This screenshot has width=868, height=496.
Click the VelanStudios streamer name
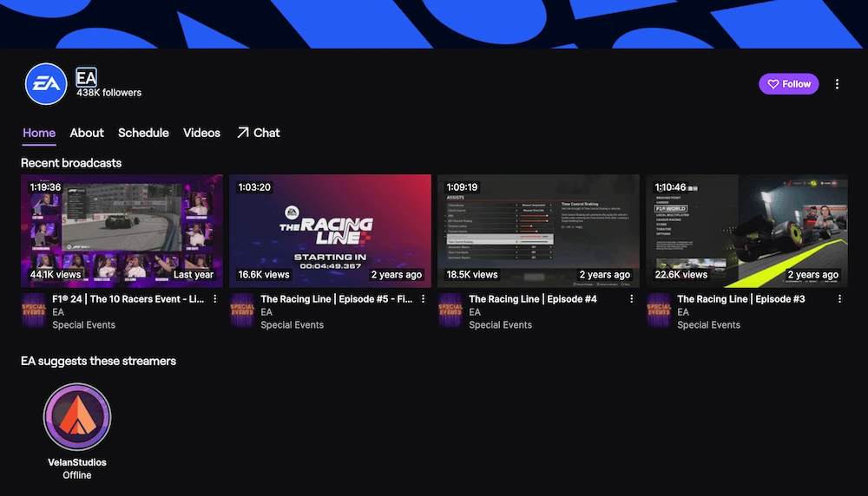(x=77, y=462)
